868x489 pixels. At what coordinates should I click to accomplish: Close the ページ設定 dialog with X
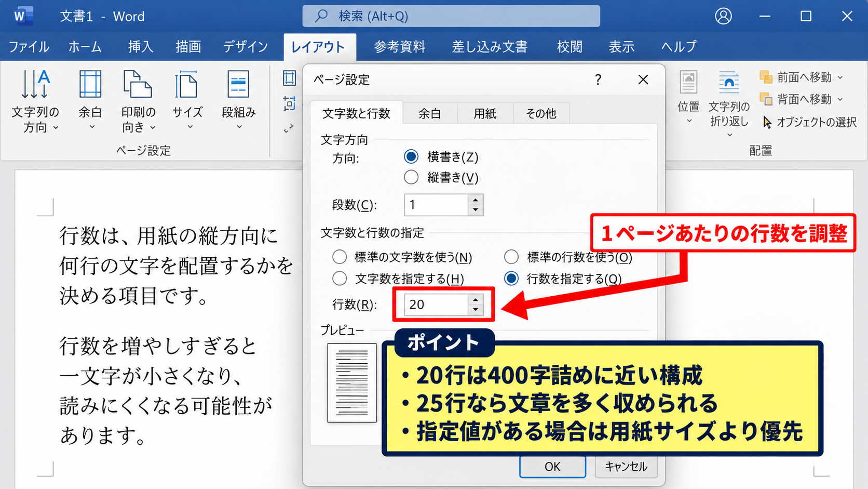pos(643,80)
